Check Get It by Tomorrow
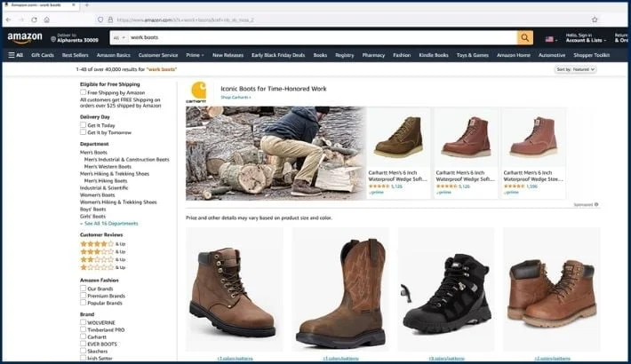This screenshot has height=364, width=631. pos(83,132)
